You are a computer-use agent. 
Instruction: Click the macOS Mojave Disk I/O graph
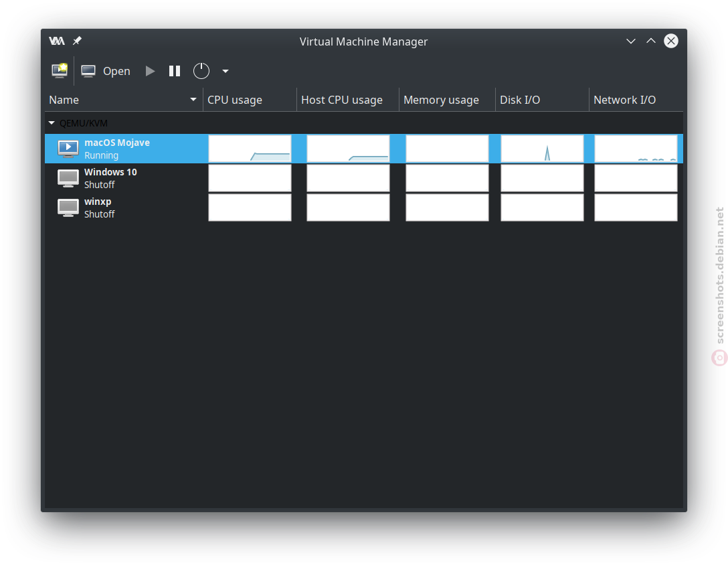coord(542,149)
